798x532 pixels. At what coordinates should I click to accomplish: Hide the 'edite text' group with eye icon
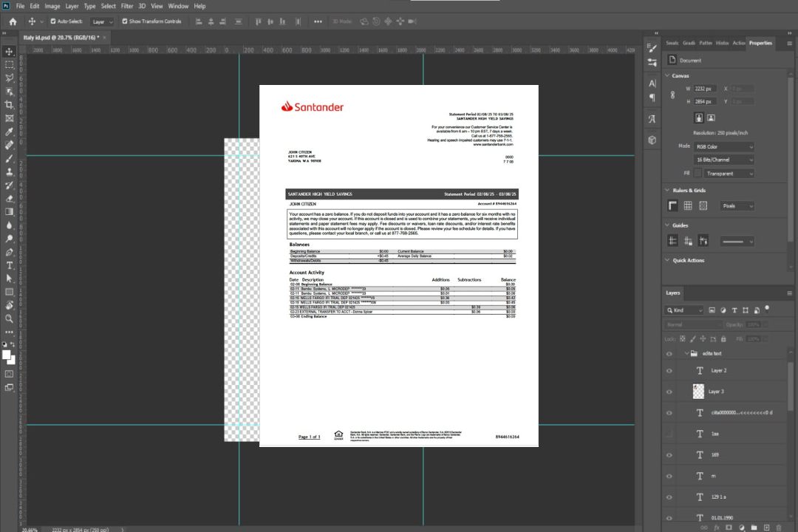(669, 354)
